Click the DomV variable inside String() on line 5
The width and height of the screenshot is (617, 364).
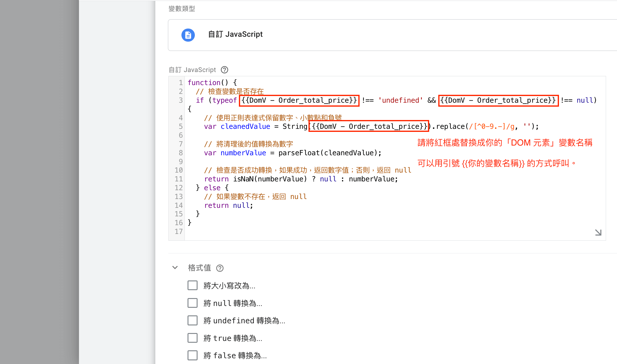click(x=369, y=126)
